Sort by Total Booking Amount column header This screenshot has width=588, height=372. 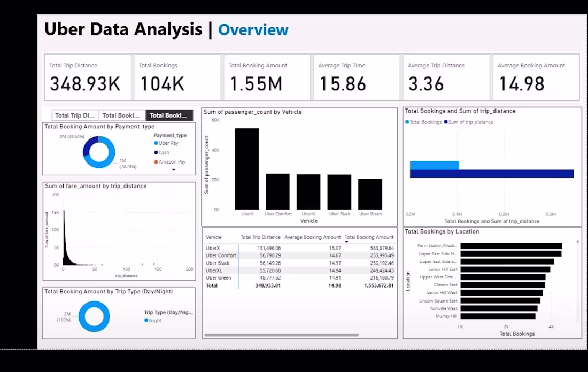coord(369,237)
